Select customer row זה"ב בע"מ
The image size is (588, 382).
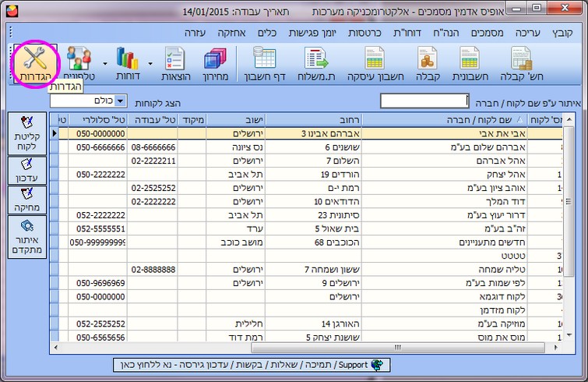pyautogui.click(x=307, y=228)
